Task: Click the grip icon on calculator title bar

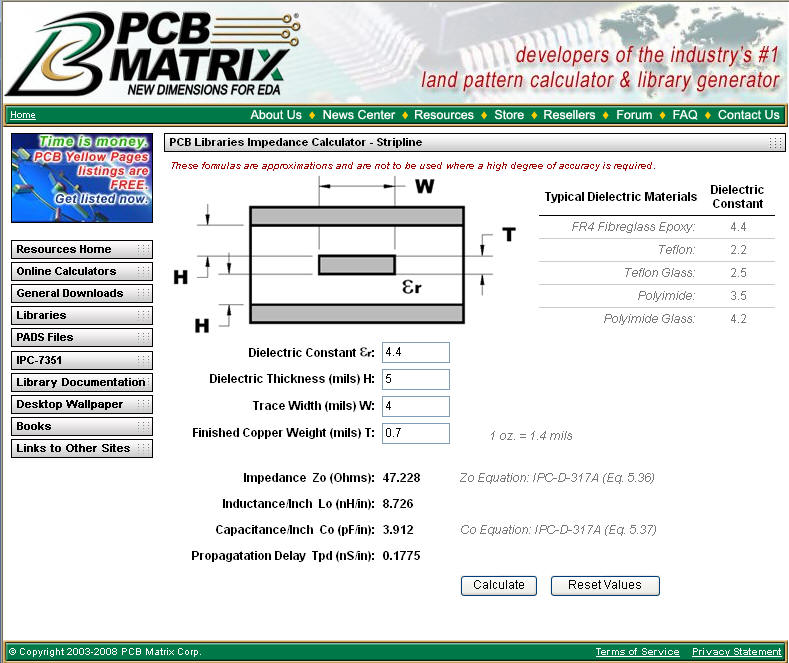Action: [x=775, y=142]
